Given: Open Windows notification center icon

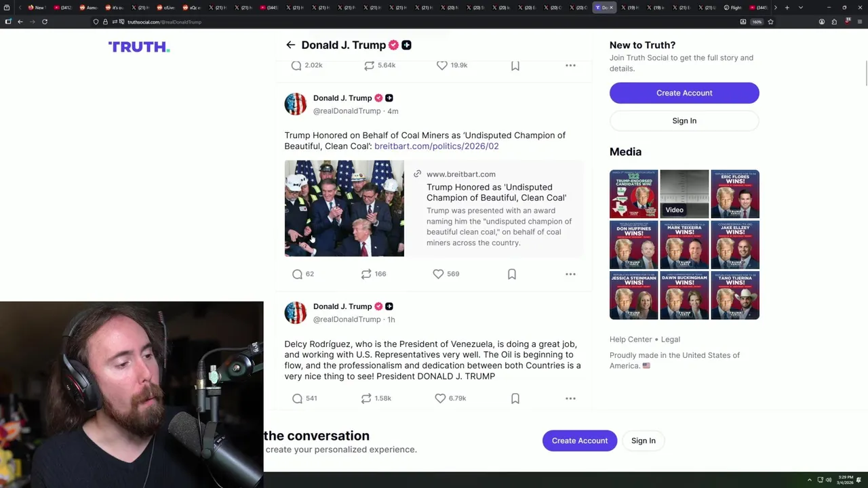Looking at the screenshot, I should pyautogui.click(x=859, y=480).
